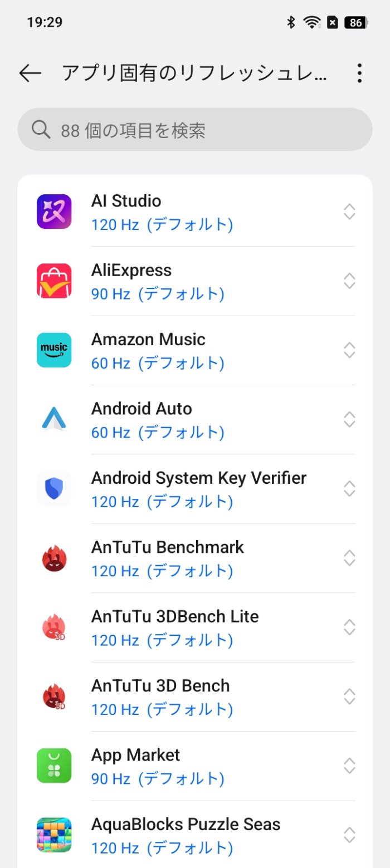Open the refresh rate dropdown for AliExpress
This screenshot has height=868, width=390.
[x=349, y=281]
